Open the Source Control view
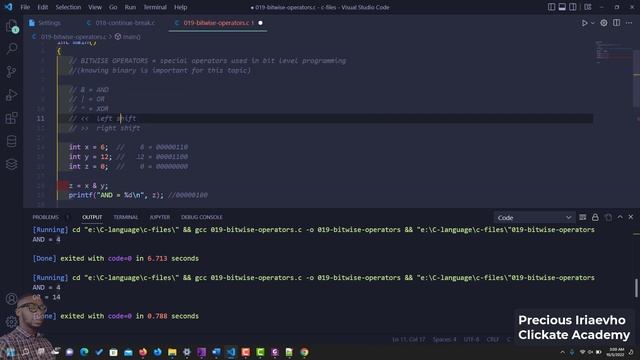Image resolution: width=640 pixels, height=360 pixels. pyautogui.click(x=11, y=72)
